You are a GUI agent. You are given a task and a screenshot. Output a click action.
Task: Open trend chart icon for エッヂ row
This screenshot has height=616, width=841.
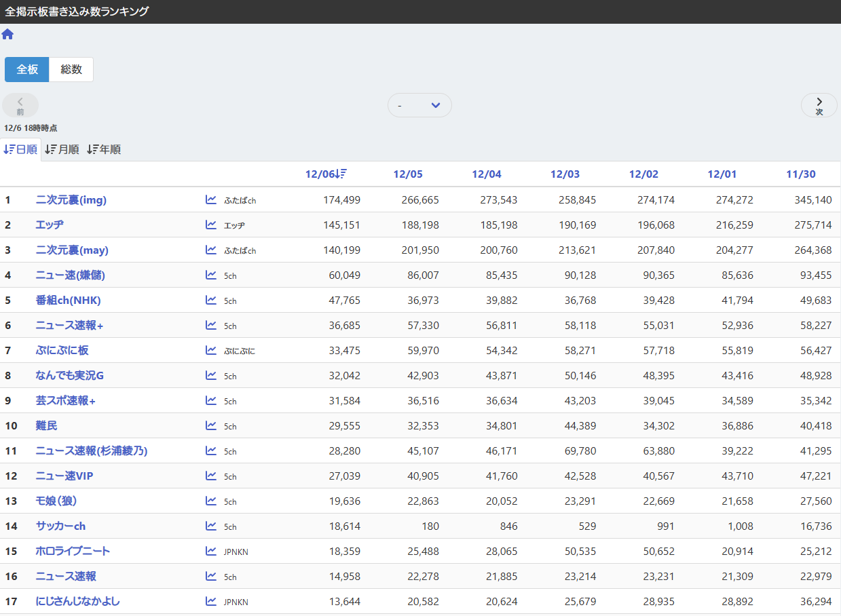pos(211,225)
